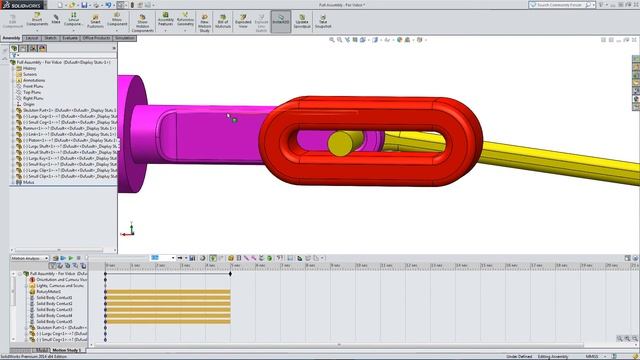Switch to the Sketch ribbon tab

pyautogui.click(x=50, y=38)
